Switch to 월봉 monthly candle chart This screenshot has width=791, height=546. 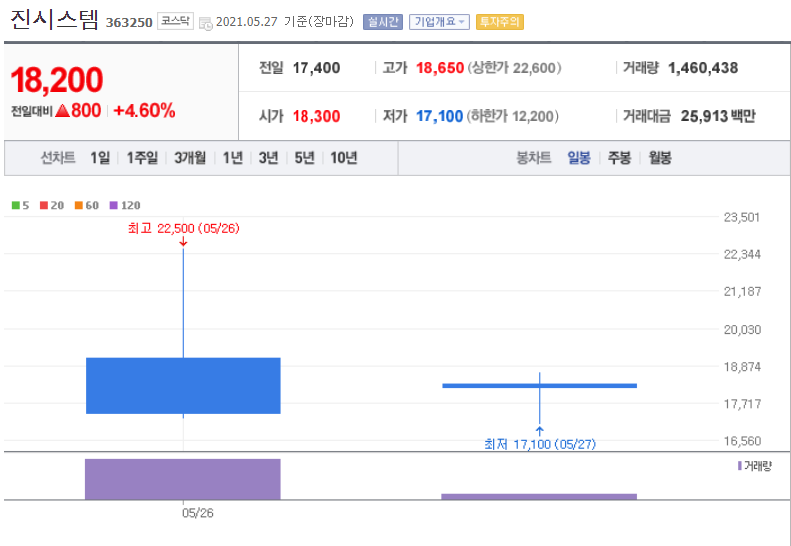tap(660, 158)
